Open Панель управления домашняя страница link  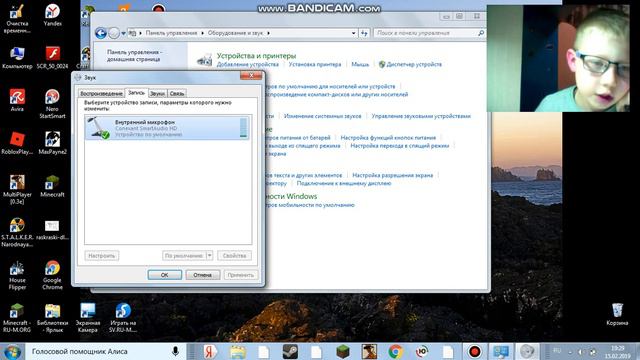(134, 56)
